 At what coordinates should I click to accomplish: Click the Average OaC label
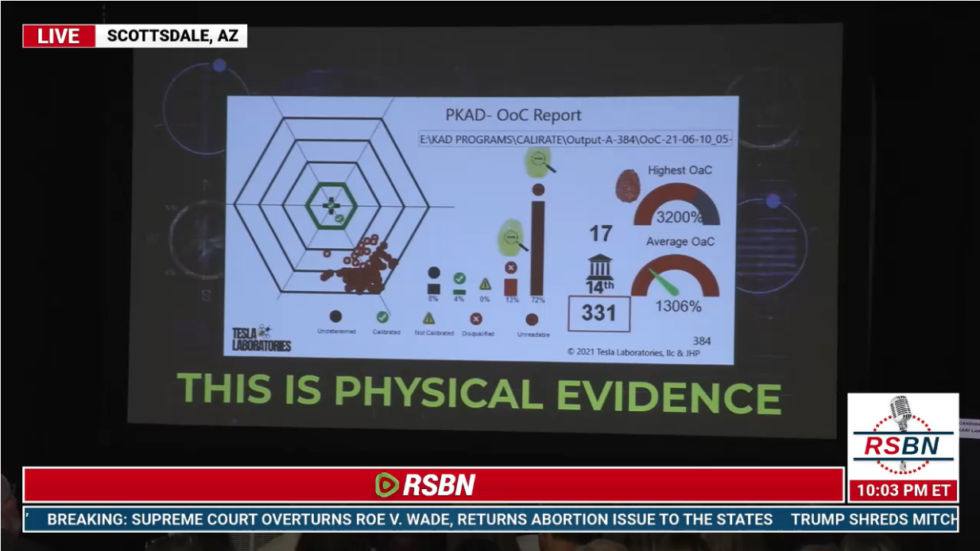click(680, 242)
